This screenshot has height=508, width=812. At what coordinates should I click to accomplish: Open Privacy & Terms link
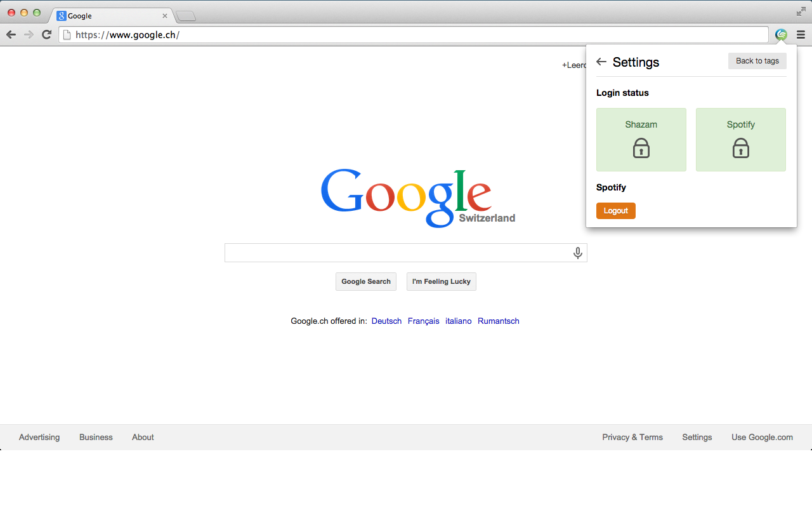[x=632, y=437]
